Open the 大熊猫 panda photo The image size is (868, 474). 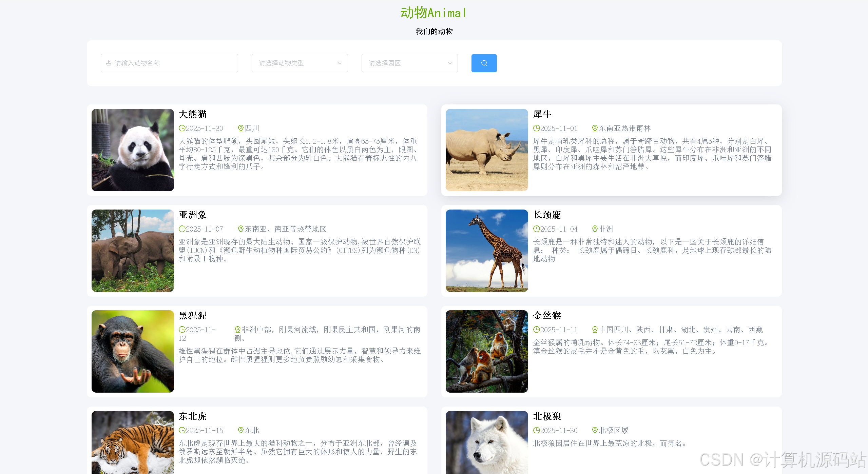point(133,150)
